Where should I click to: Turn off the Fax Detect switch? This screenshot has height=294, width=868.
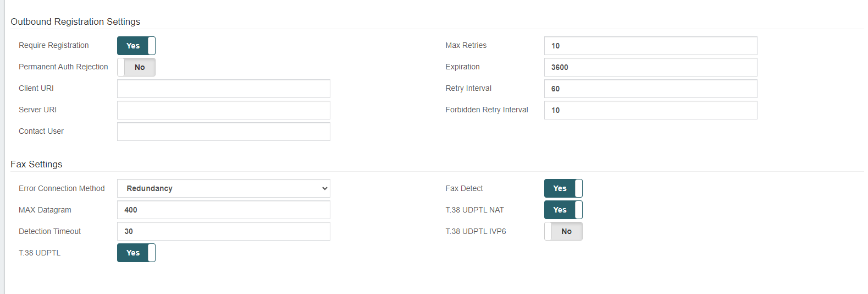pyautogui.click(x=563, y=188)
